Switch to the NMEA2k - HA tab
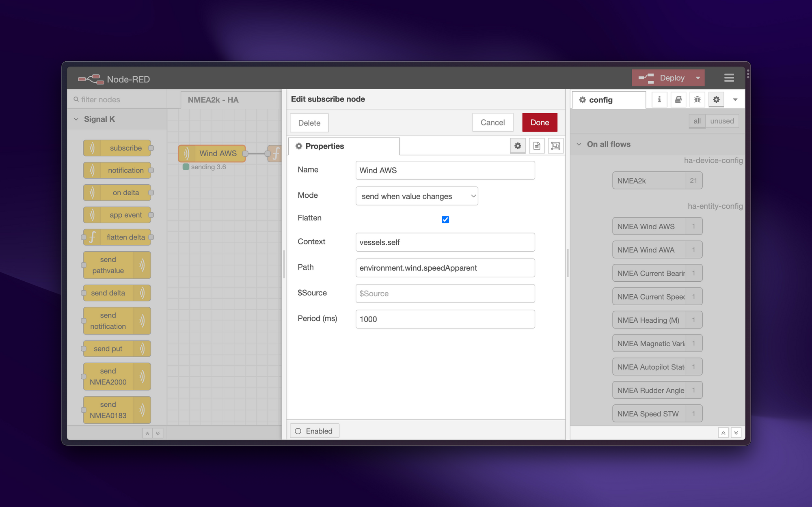This screenshot has height=507, width=812. [213, 99]
